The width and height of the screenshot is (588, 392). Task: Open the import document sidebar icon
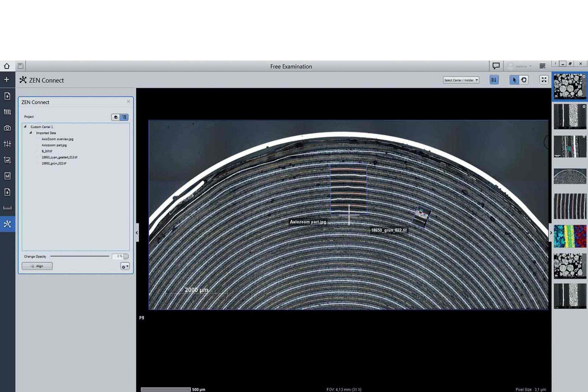pos(7,96)
